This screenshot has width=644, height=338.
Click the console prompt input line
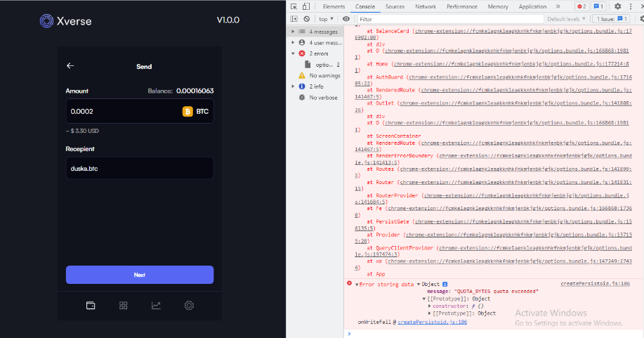pos(493,334)
